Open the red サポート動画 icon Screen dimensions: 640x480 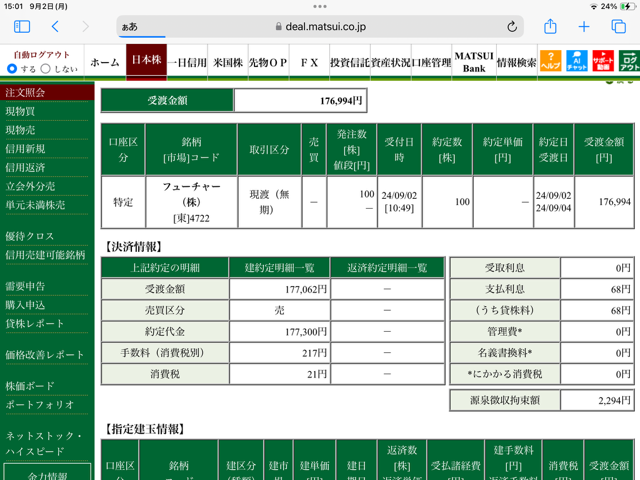(x=603, y=61)
